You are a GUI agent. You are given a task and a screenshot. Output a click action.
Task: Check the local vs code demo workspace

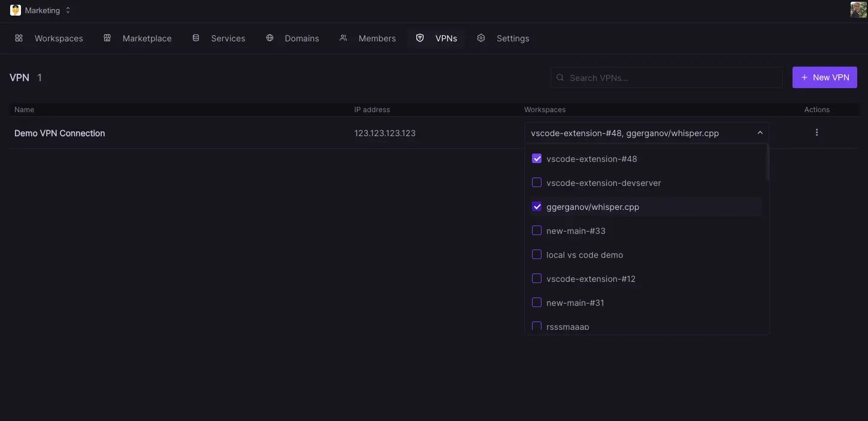point(536,254)
